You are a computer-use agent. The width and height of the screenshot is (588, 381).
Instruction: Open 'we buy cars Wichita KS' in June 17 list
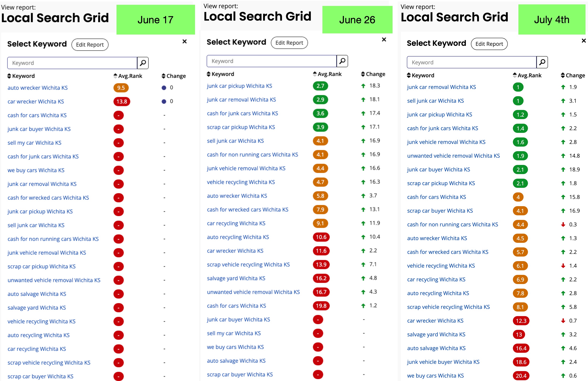36,170
